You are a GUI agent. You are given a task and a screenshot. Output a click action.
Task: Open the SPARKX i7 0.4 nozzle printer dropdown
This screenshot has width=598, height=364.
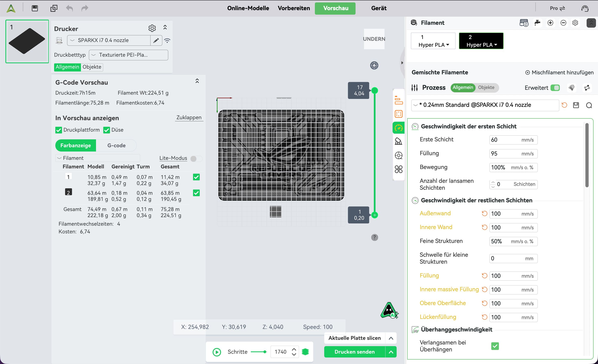[108, 40]
